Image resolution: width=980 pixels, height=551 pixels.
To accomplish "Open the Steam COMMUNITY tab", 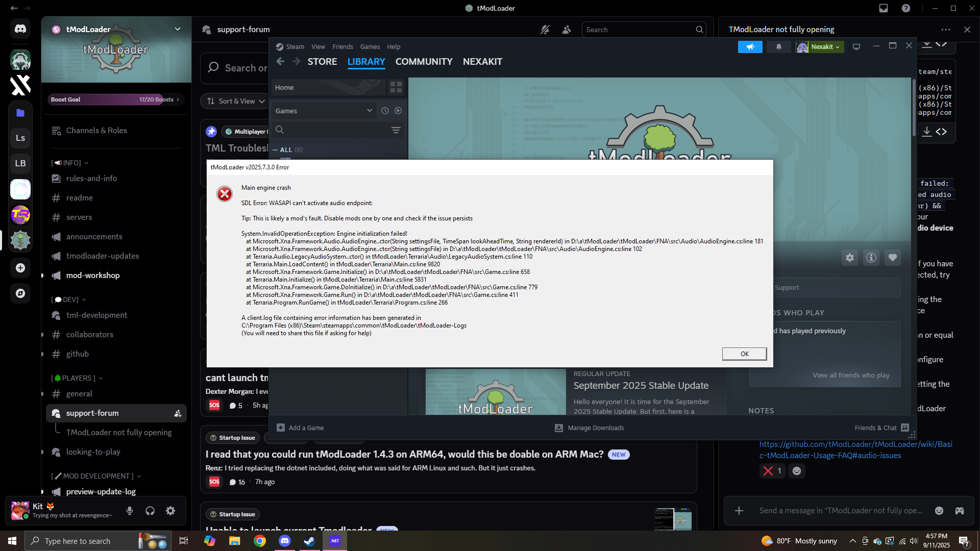I will click(424, 62).
